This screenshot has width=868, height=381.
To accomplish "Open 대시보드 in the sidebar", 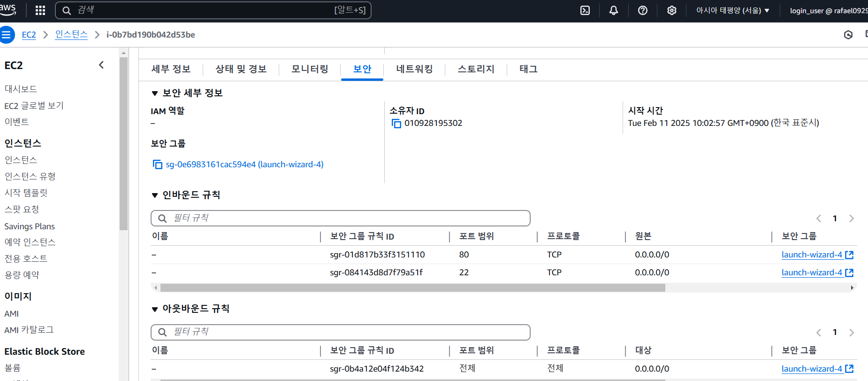I will [21, 89].
